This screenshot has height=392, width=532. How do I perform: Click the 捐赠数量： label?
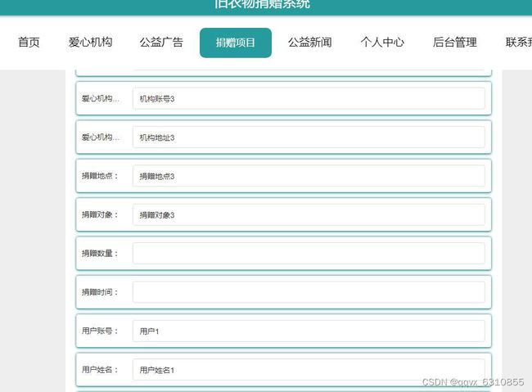(100, 253)
